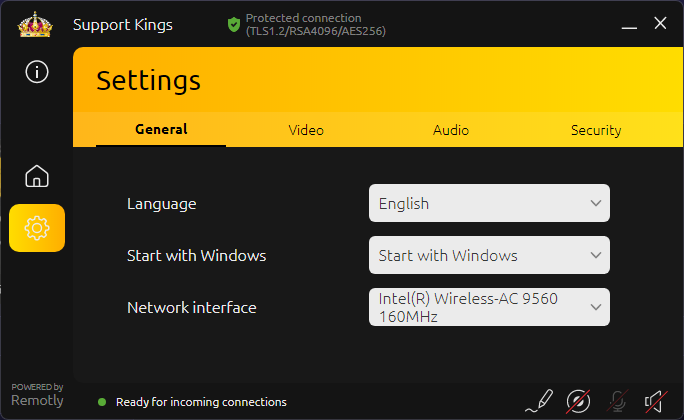This screenshot has height=420, width=684.
Task: Toggle the crossed-out speaker sound icon
Action: (x=656, y=402)
